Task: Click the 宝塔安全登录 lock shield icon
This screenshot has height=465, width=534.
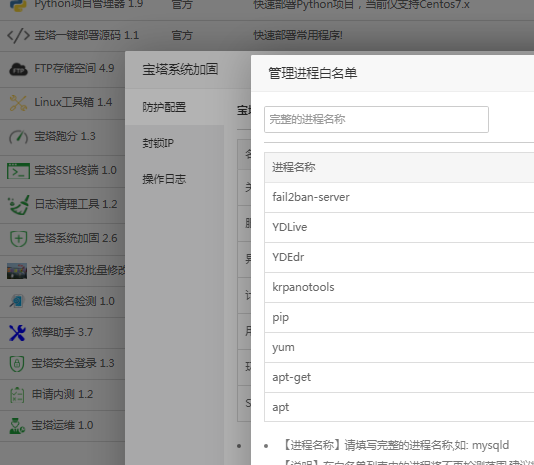Action: (x=17, y=363)
